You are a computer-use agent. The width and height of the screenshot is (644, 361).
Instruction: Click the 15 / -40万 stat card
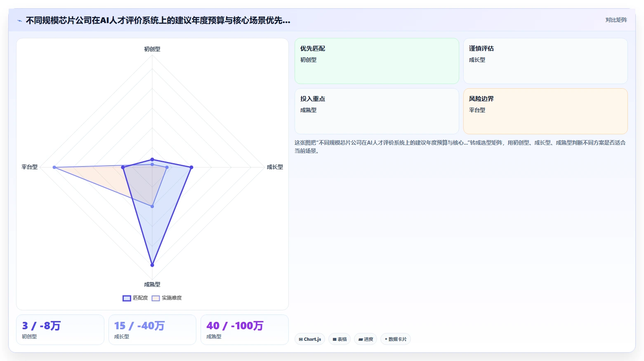(152, 330)
